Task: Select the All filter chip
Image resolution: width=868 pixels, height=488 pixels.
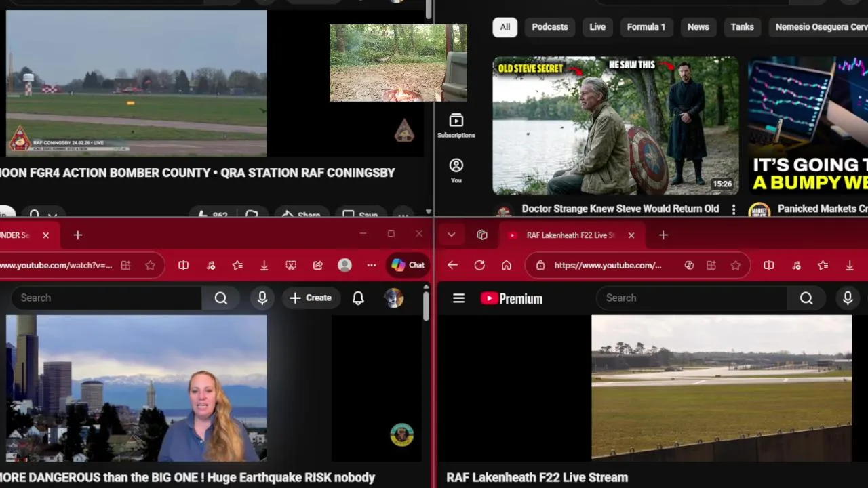Action: coord(505,27)
